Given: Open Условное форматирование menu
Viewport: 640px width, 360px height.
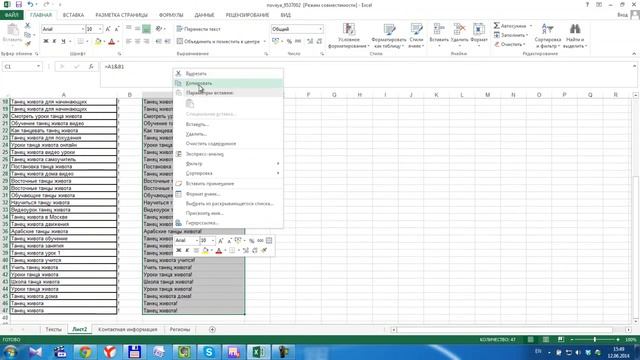Looking at the screenshot, I should click(x=349, y=36).
